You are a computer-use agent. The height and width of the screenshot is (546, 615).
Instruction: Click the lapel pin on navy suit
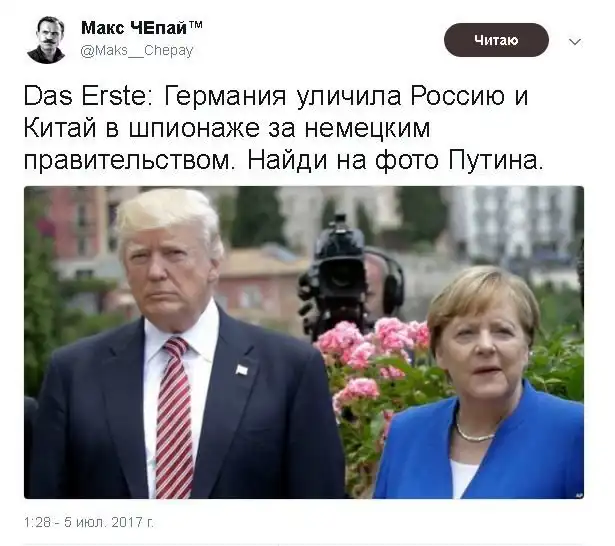(x=242, y=369)
